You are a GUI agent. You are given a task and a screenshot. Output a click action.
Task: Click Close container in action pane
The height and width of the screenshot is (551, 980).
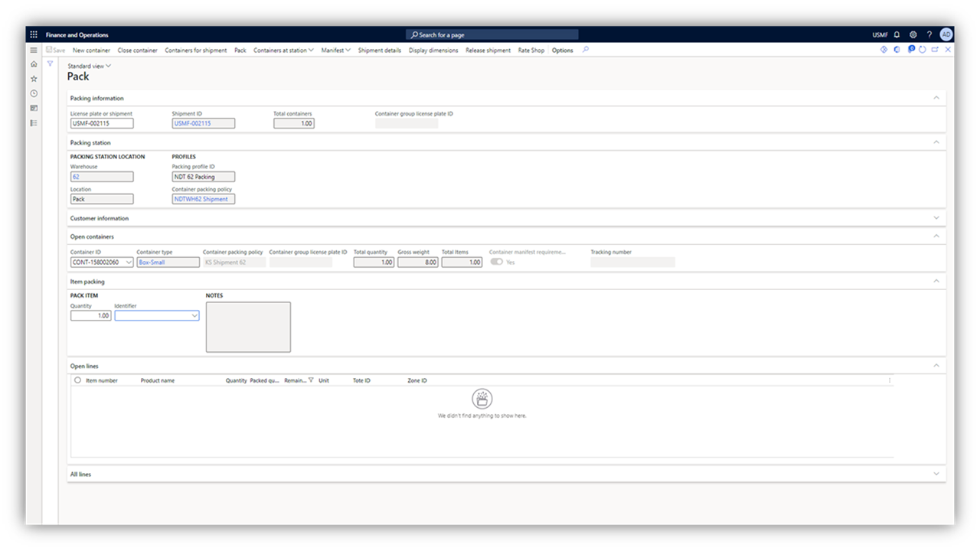point(138,51)
